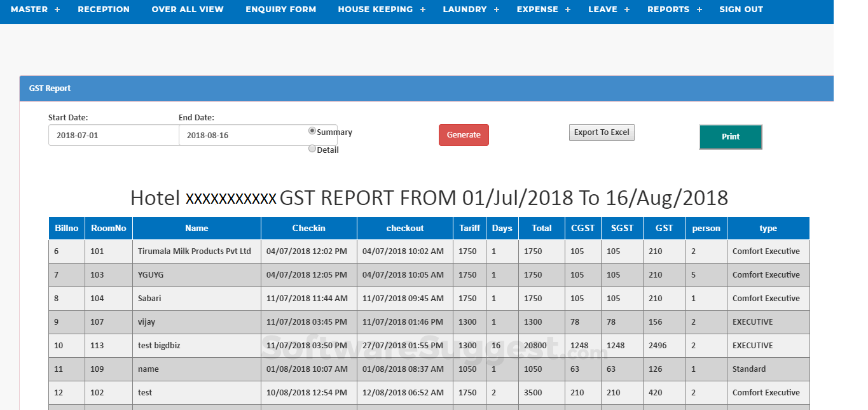
Task: Expand the LAUNDRY plus icon
Action: click(x=497, y=10)
